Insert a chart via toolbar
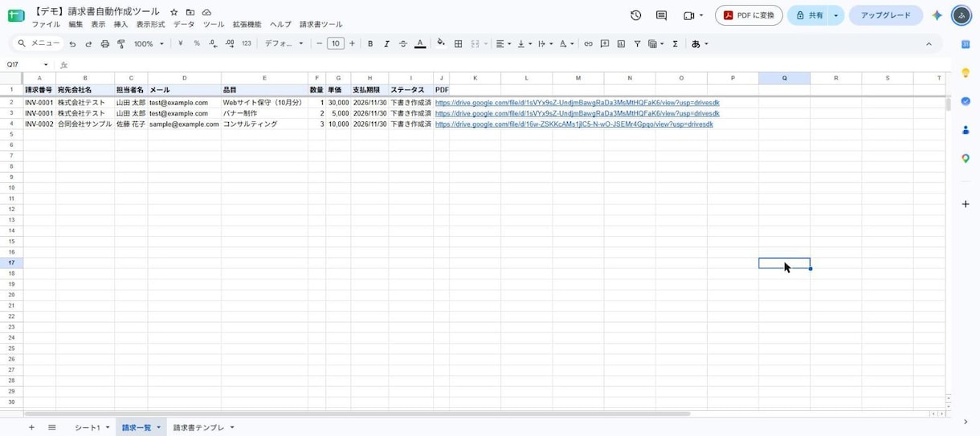This screenshot has width=980, height=436. click(x=621, y=44)
